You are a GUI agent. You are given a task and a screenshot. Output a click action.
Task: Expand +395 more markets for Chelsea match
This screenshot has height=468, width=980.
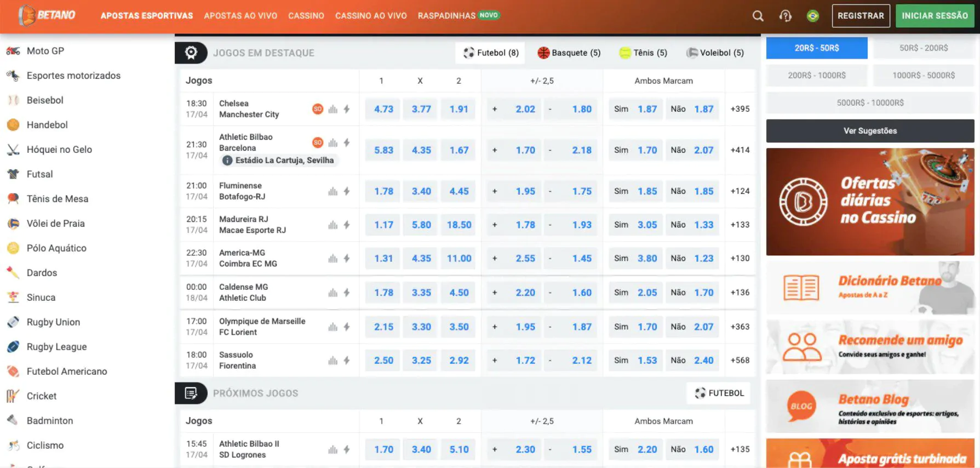740,109
